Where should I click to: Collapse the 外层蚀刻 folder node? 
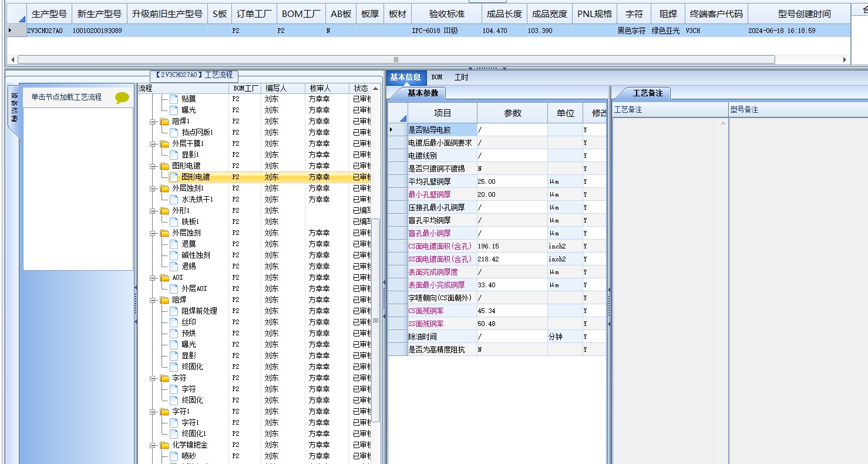153,233
